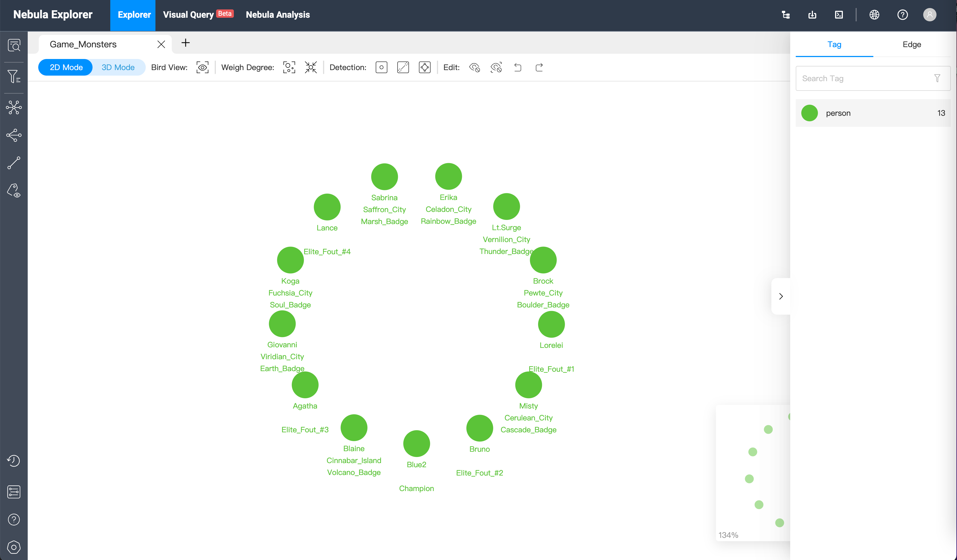Viewport: 957px width, 560px height.
Task: Select the Brock vertex node
Action: click(543, 260)
